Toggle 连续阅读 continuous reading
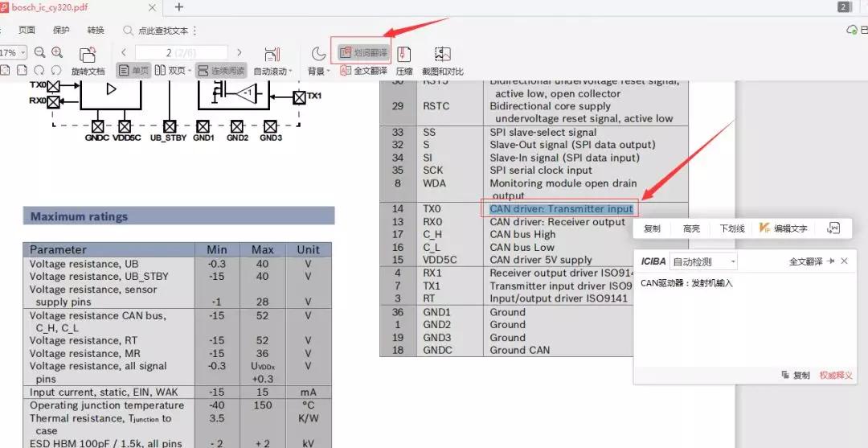This screenshot has width=868, height=448. pos(221,70)
